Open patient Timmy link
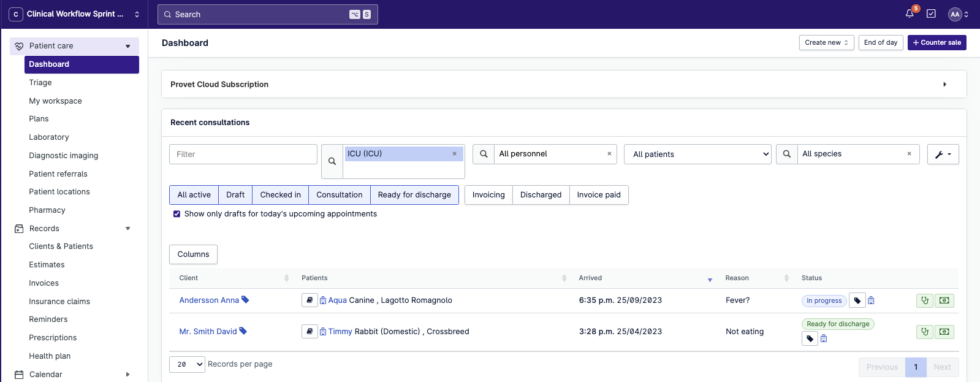Screen dimensions: 980x382 (340, 332)
